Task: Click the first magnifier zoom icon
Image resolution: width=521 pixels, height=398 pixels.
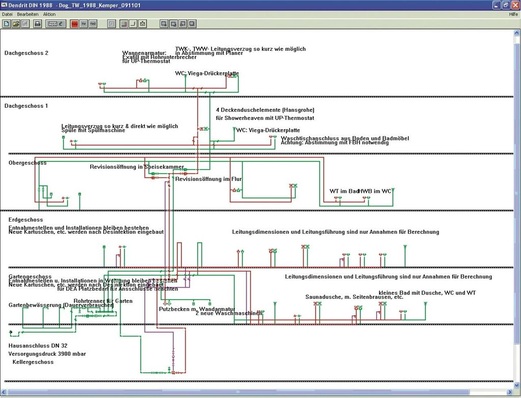Action: (x=164, y=24)
